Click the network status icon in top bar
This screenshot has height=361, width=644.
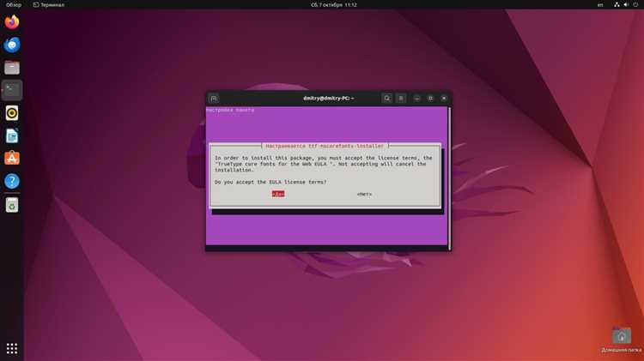pos(617,5)
